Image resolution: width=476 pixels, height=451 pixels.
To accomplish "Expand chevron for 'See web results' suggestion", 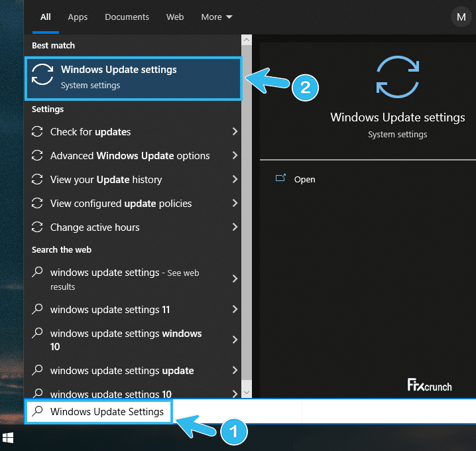I will pos(235,279).
